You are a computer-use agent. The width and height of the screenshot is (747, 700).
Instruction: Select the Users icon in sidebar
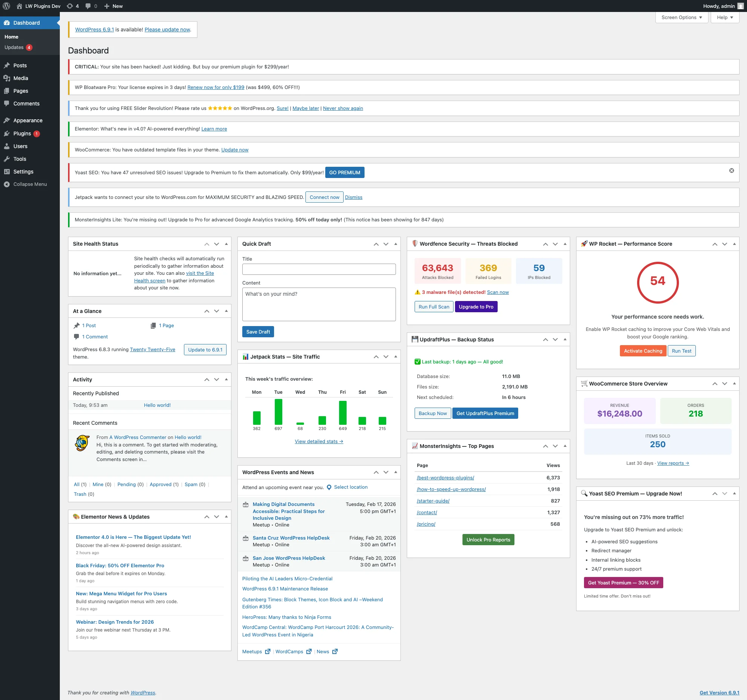click(x=7, y=146)
